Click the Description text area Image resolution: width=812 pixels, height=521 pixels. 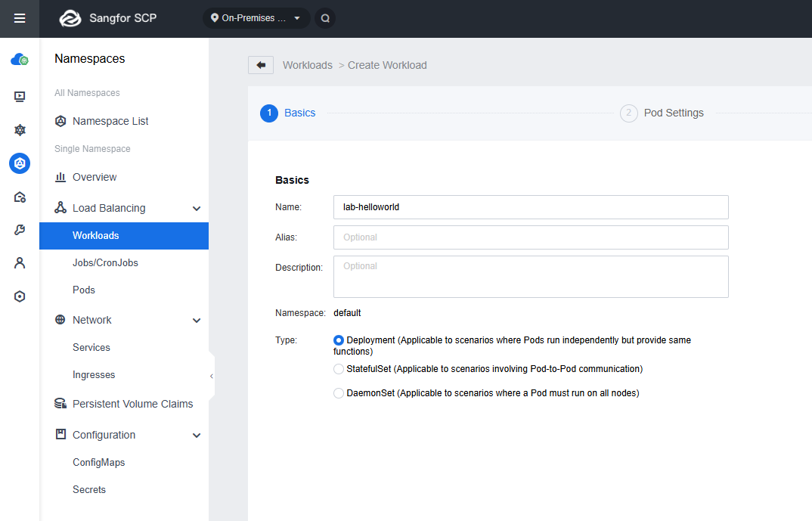coord(531,277)
